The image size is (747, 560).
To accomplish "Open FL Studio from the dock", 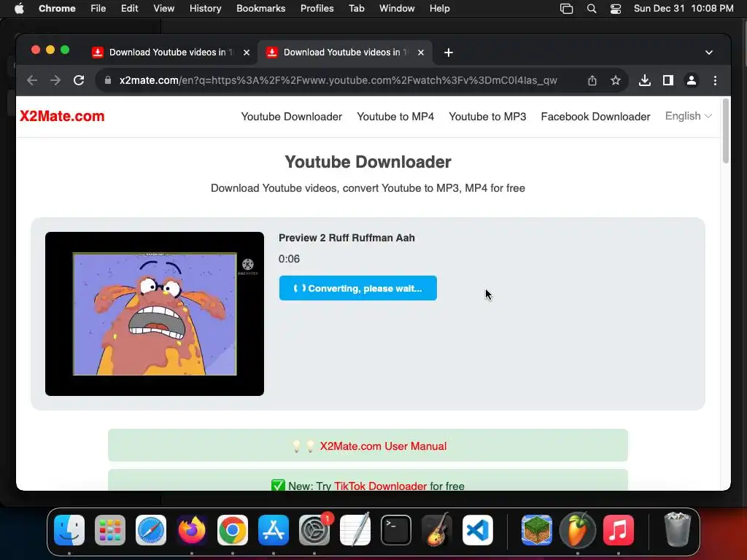I will click(578, 529).
